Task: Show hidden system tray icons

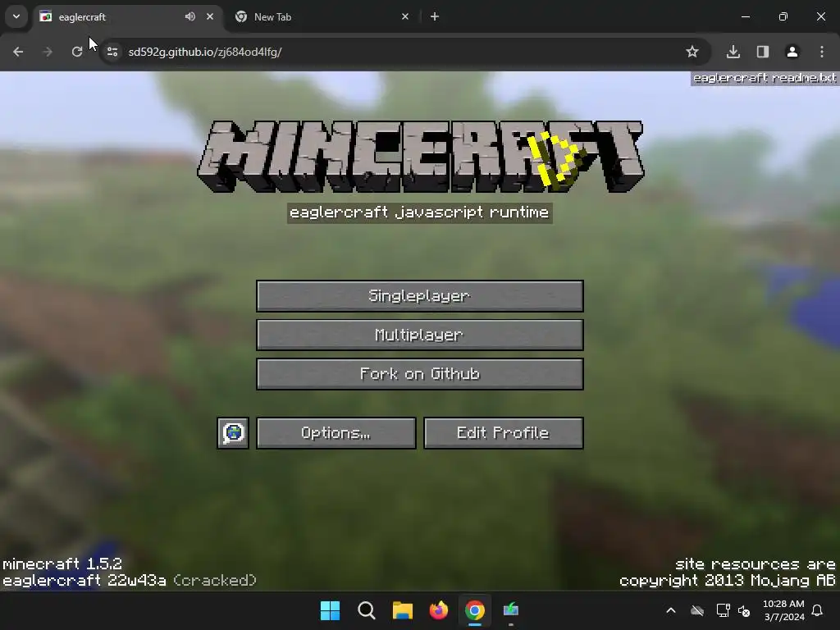Action: 671,610
